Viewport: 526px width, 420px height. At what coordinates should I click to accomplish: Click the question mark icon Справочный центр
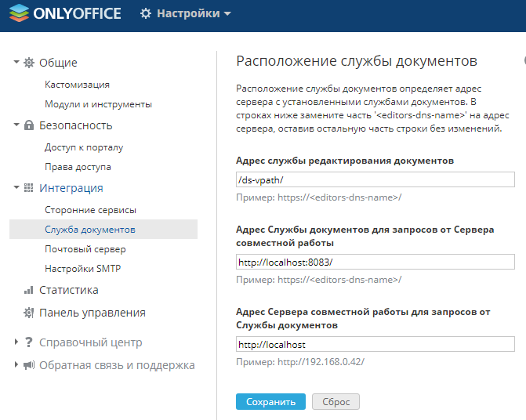click(29, 342)
